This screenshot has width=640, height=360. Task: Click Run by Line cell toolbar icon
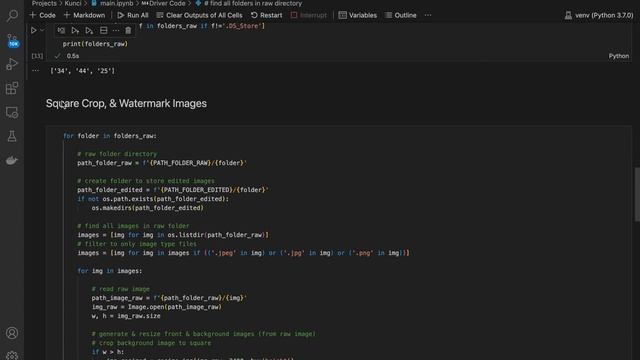[x=61, y=30]
